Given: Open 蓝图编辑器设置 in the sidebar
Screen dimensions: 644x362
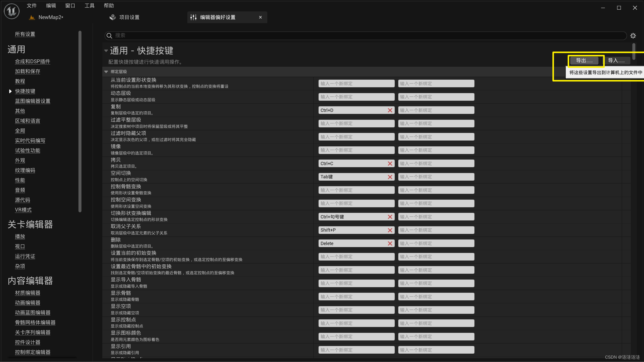Looking at the screenshot, I should tap(32, 101).
